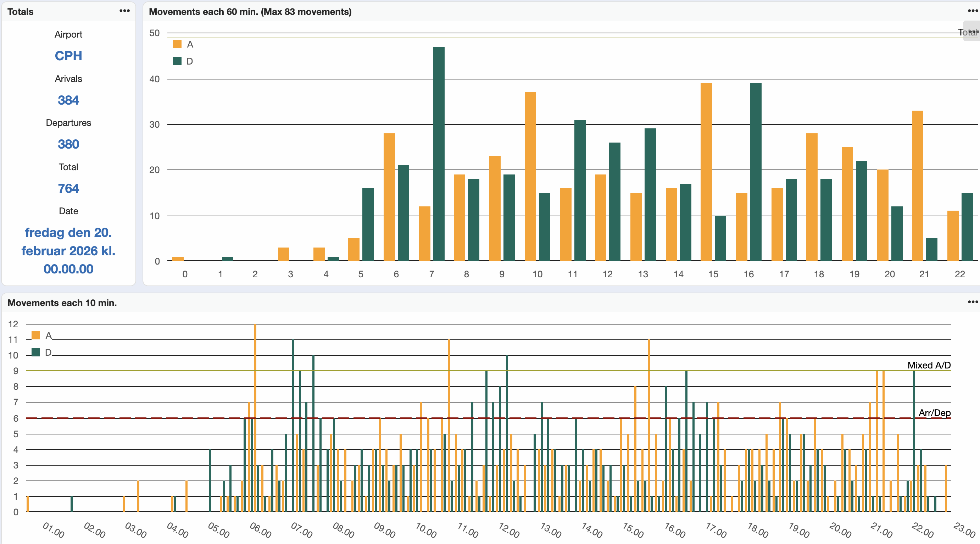Click the arrivals total 384
Screen dimensions: 980x544
click(68, 100)
